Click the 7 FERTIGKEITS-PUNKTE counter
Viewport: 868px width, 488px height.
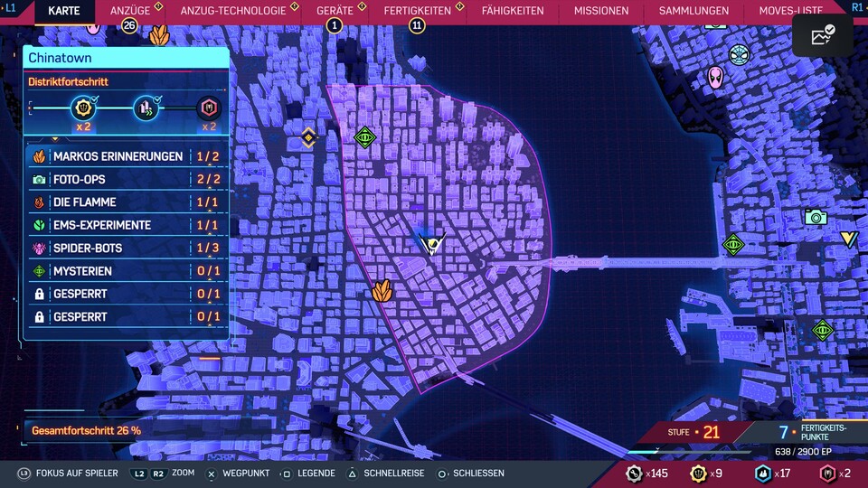coord(813,432)
